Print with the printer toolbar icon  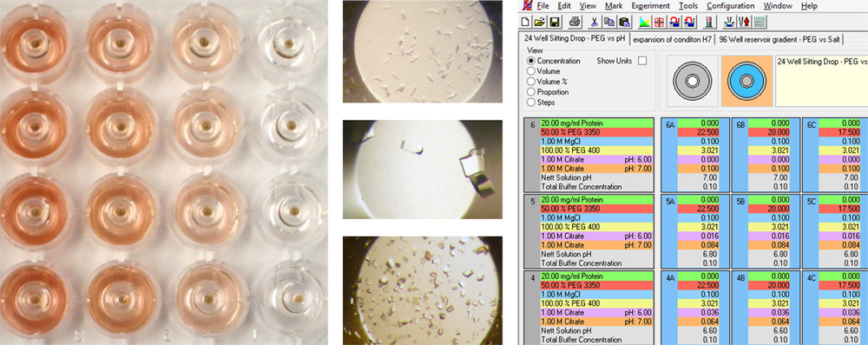575,23
